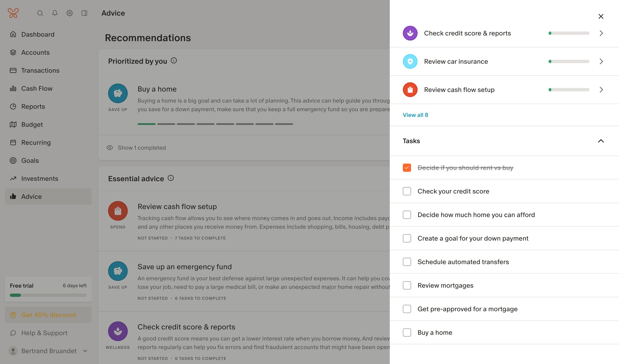The image size is (619, 364).
Task: Click the red cash flow bag icon in panel
Action: click(410, 90)
